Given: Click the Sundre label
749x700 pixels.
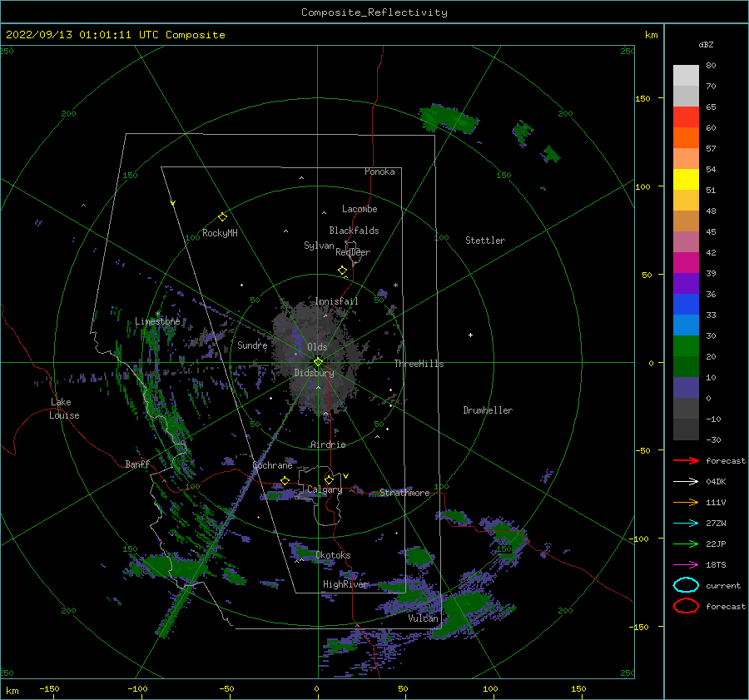Looking at the screenshot, I should point(252,345).
